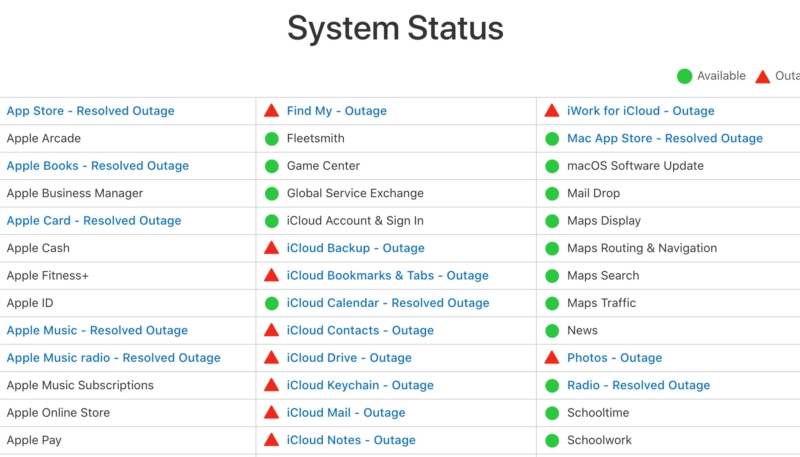Click the green Available legend dot

[684, 76]
